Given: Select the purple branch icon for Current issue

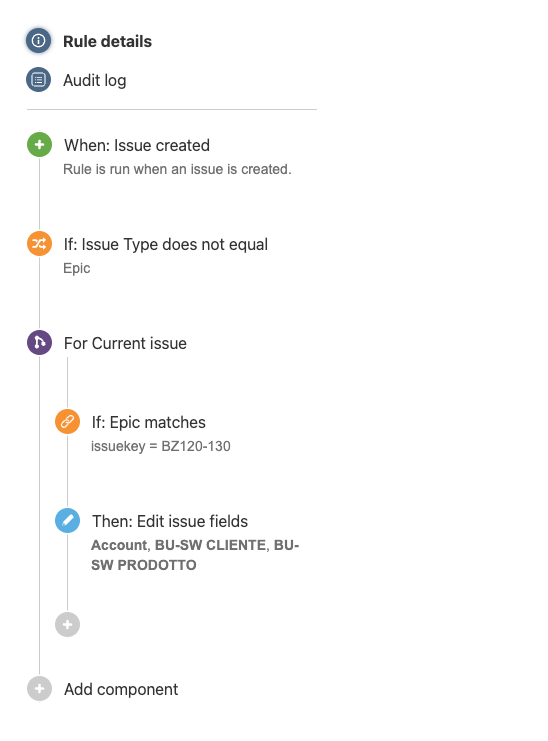Looking at the screenshot, I should tap(39, 342).
